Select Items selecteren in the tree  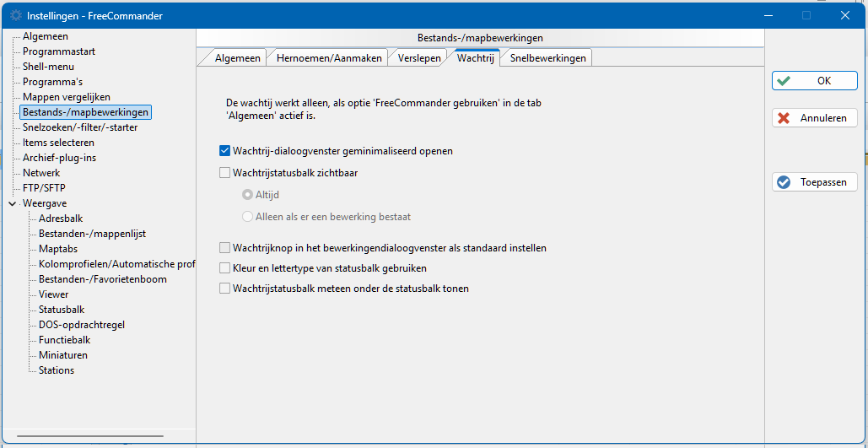coord(58,143)
